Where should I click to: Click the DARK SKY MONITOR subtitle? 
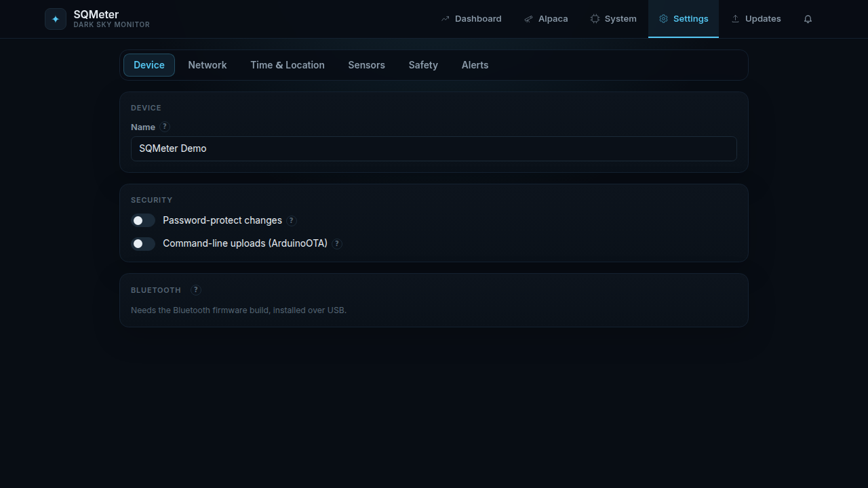[x=112, y=24]
